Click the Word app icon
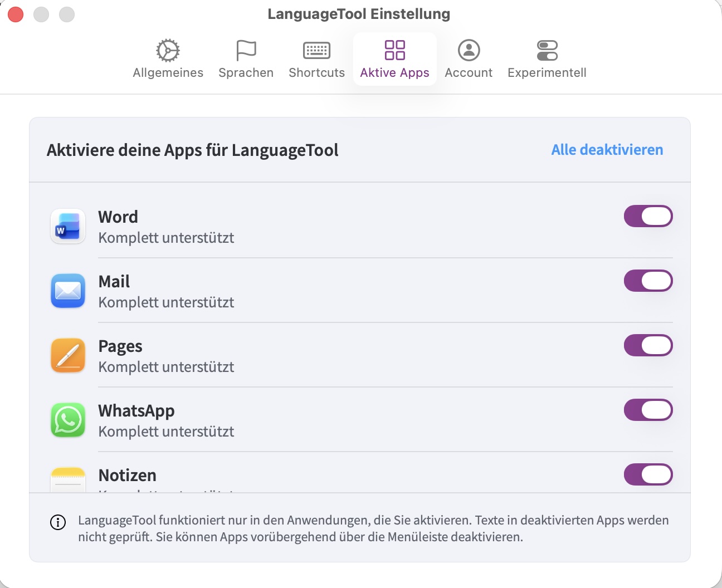The height and width of the screenshot is (588, 722). coord(68,227)
